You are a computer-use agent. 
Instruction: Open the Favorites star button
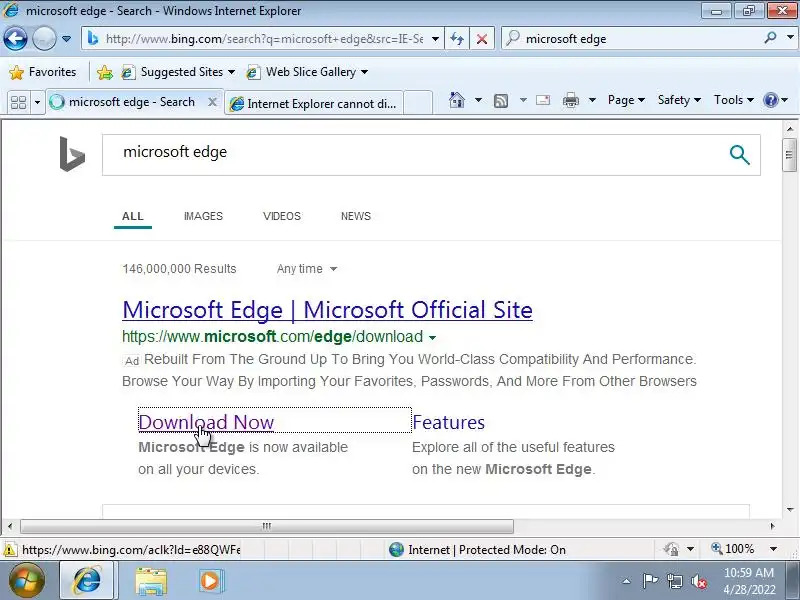(x=43, y=72)
